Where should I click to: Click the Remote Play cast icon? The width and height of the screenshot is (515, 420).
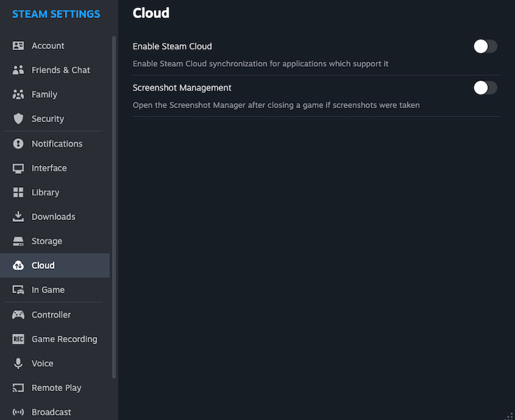click(x=18, y=388)
